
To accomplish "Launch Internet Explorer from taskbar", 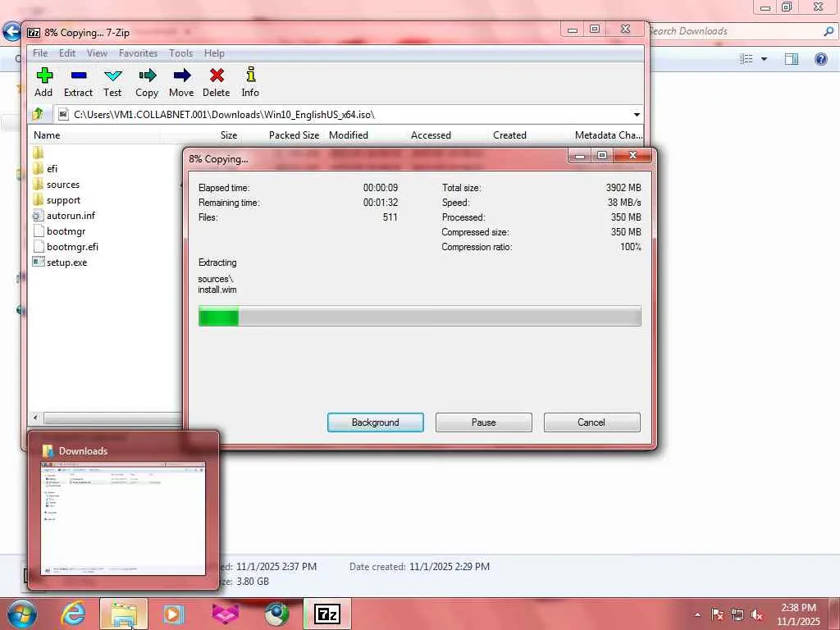I will coord(73,614).
